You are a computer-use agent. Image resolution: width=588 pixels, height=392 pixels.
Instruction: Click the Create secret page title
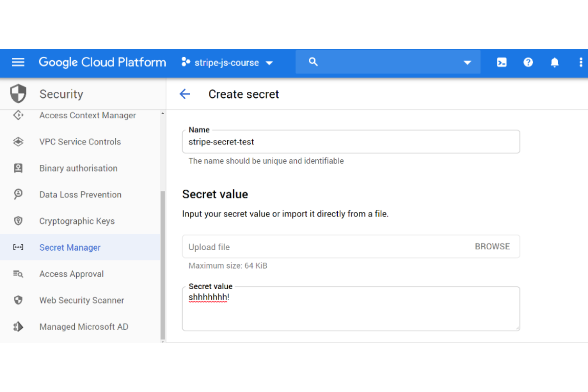pyautogui.click(x=244, y=94)
